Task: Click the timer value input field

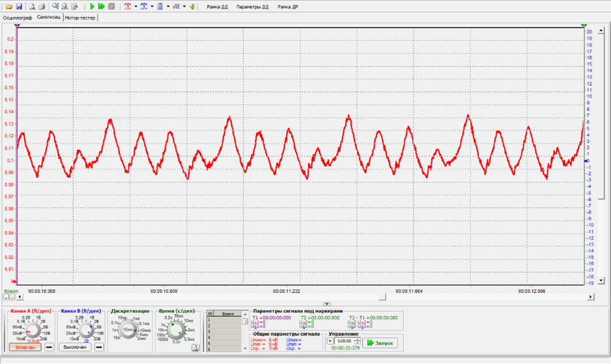Action: tap(344, 341)
